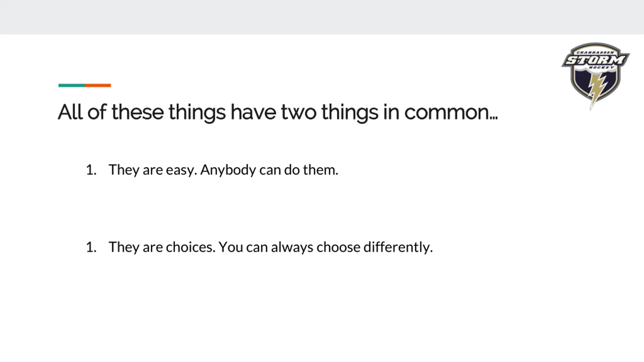Click "You can always choose differently." text
Viewport: 644px width, 362px height.
pos(326,247)
